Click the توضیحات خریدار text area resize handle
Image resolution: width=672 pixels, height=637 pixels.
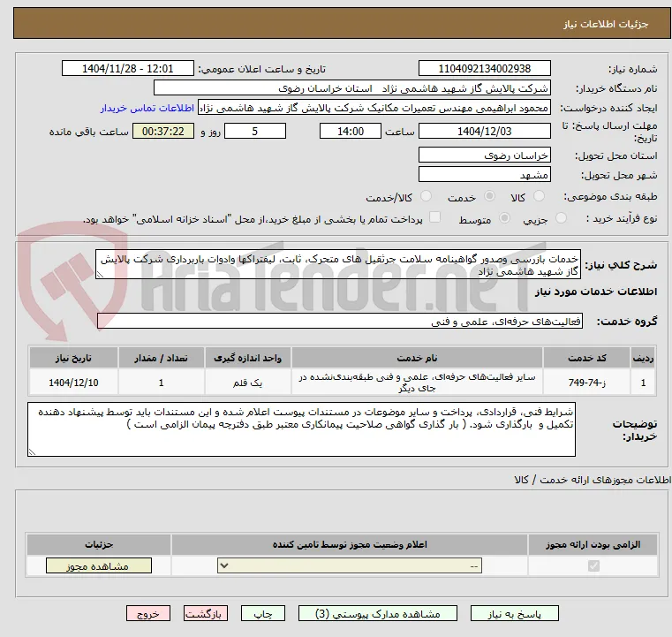32,451
